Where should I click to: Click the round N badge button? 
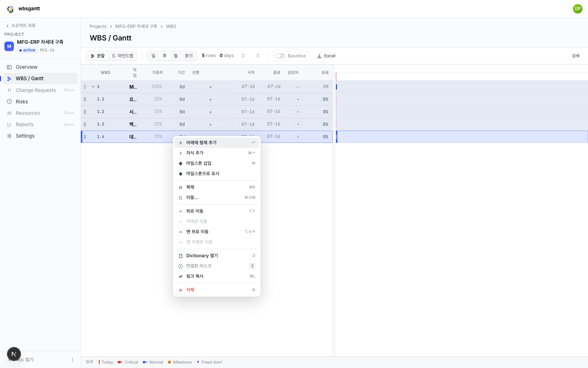14,354
